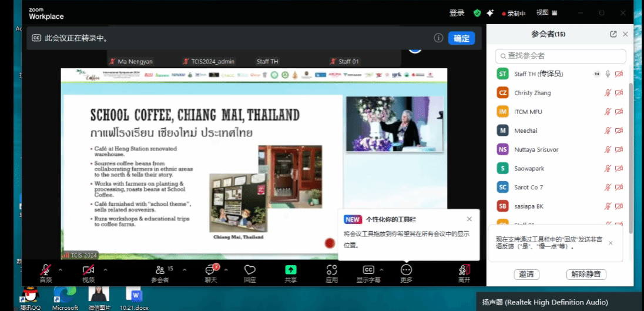Toggle the 音频 microphone mute button
The width and height of the screenshot is (644, 311).
coord(45,270)
